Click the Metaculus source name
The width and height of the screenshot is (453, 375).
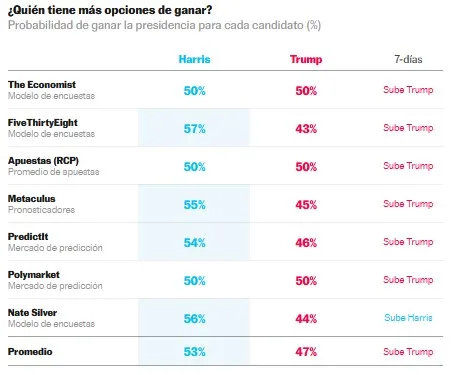pos(32,199)
